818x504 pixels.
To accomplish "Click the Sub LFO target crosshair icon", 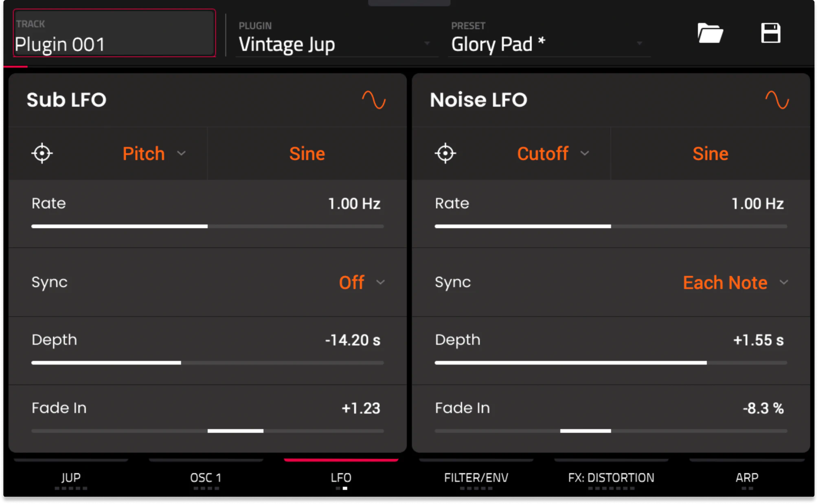I will click(x=42, y=153).
